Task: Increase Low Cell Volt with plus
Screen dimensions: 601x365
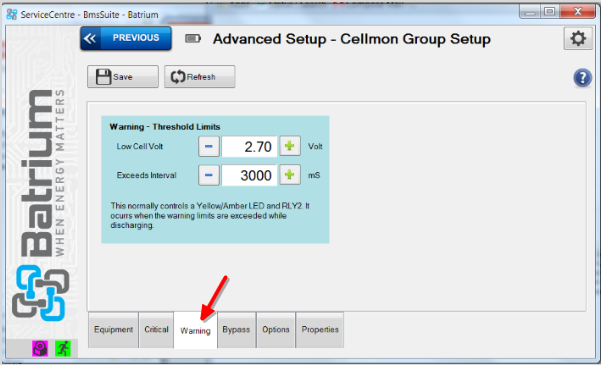Action: tap(290, 146)
